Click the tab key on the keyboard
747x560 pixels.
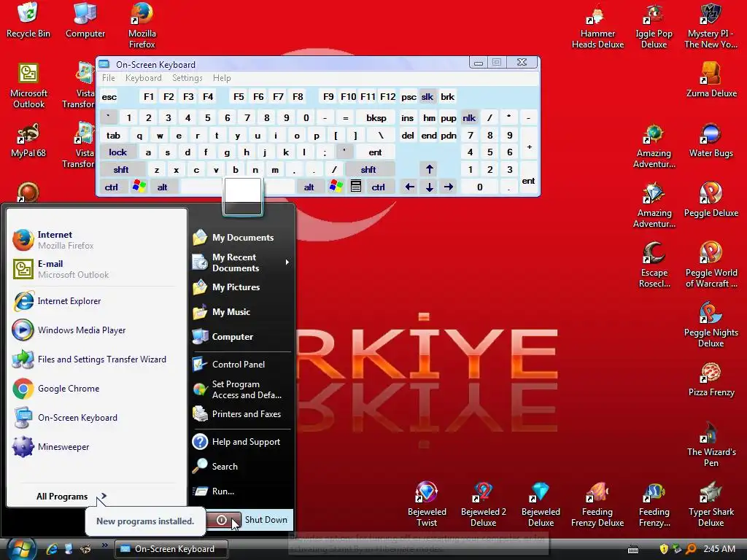(113, 136)
